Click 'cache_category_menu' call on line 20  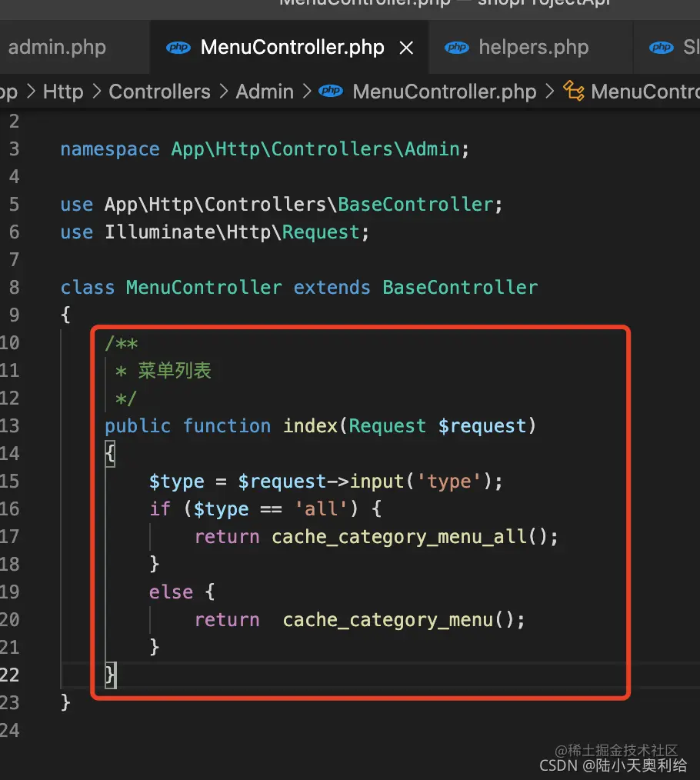point(388,620)
